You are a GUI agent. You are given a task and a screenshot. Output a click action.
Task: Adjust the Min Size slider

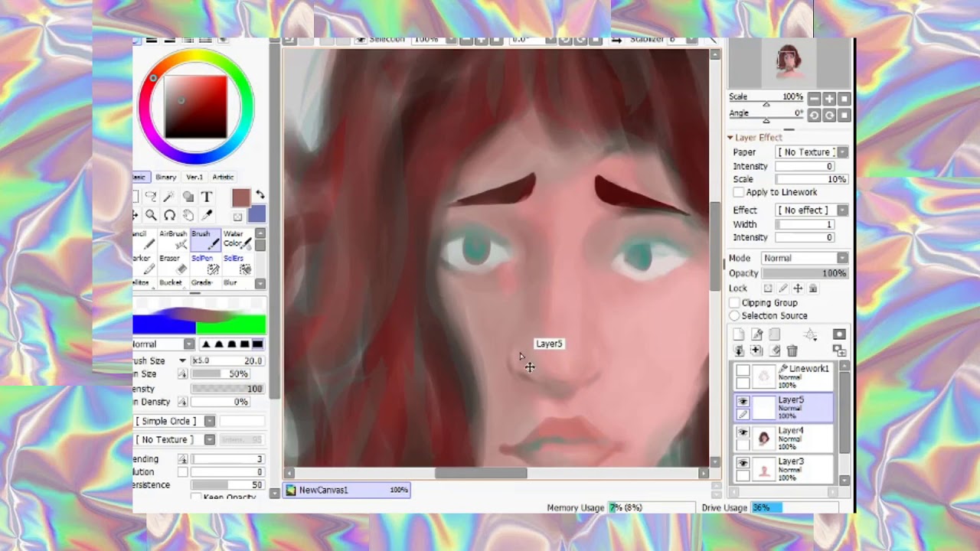click(221, 374)
